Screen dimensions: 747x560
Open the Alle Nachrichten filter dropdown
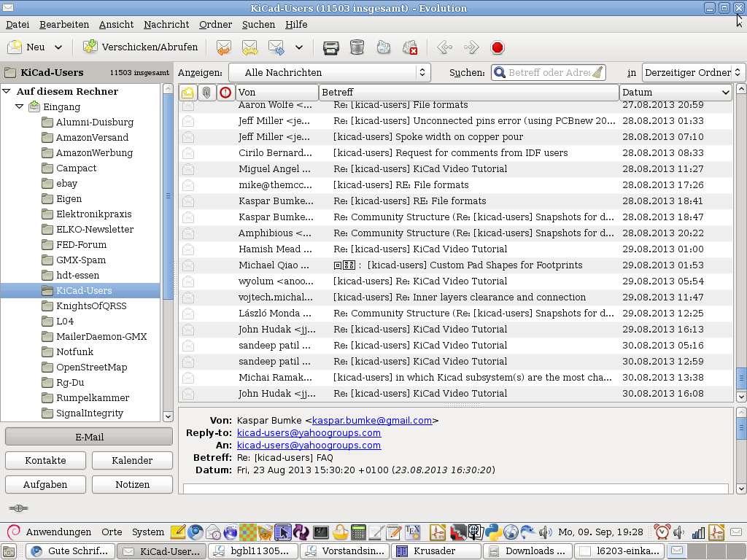tap(330, 72)
